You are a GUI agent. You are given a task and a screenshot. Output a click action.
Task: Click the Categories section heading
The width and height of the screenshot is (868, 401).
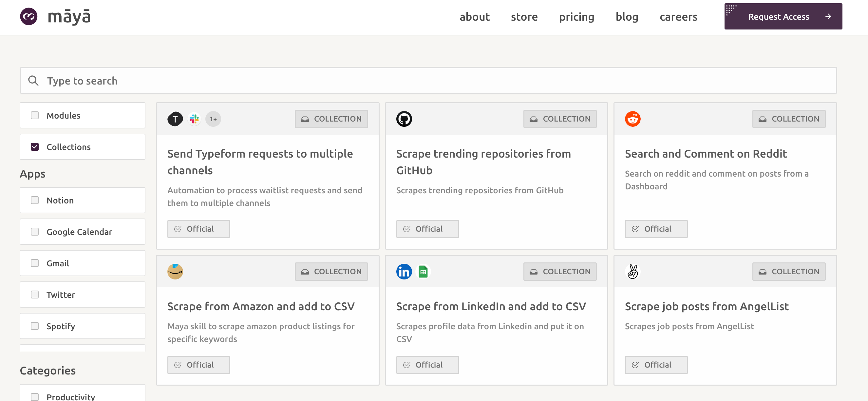(47, 371)
